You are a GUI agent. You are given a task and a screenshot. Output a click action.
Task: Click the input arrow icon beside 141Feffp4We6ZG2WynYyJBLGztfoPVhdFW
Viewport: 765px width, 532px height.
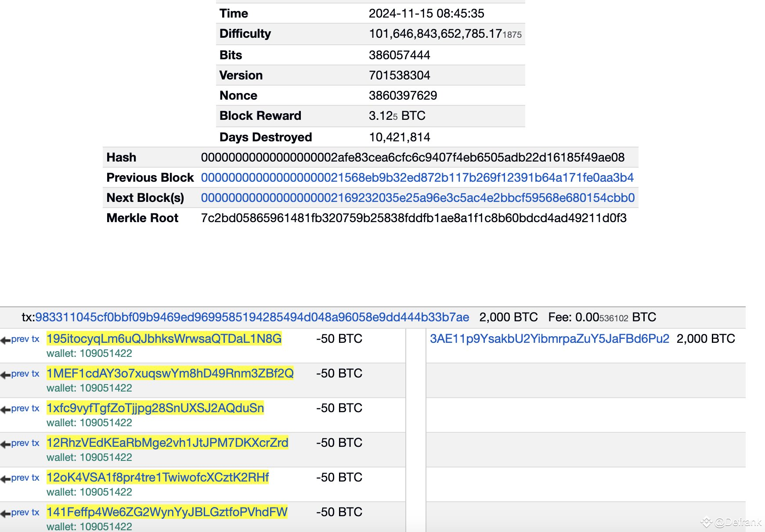[x=5, y=512]
